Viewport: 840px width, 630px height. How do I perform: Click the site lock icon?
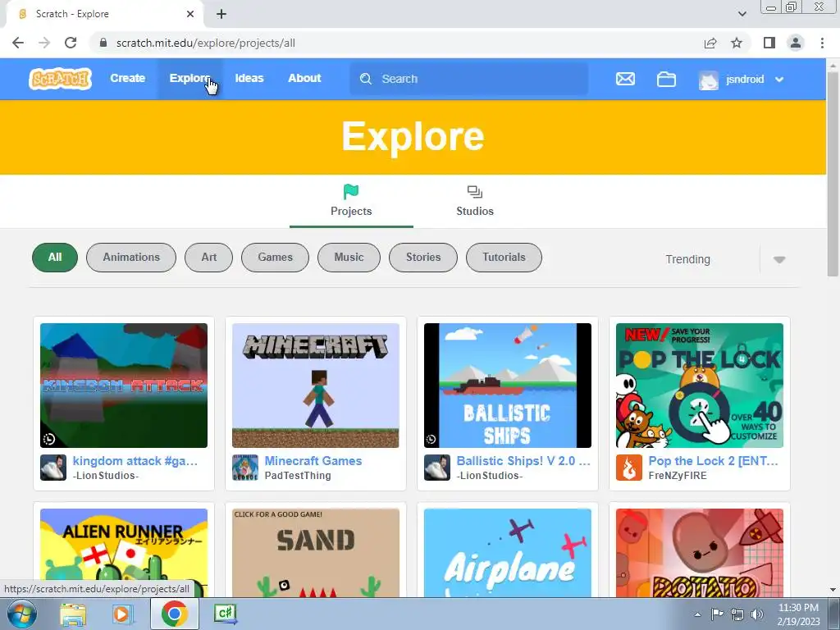[103, 43]
